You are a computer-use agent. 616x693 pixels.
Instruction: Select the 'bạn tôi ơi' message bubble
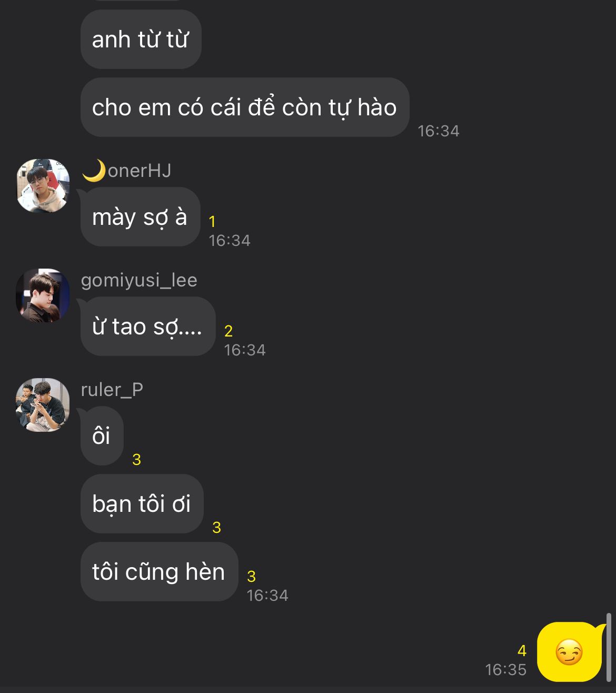pos(142,504)
